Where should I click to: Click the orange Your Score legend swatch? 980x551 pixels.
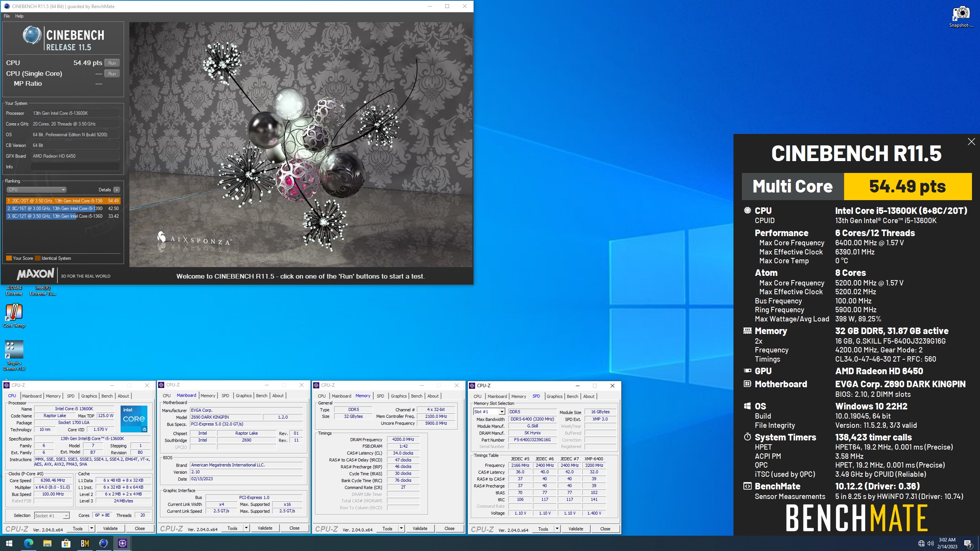[9, 258]
